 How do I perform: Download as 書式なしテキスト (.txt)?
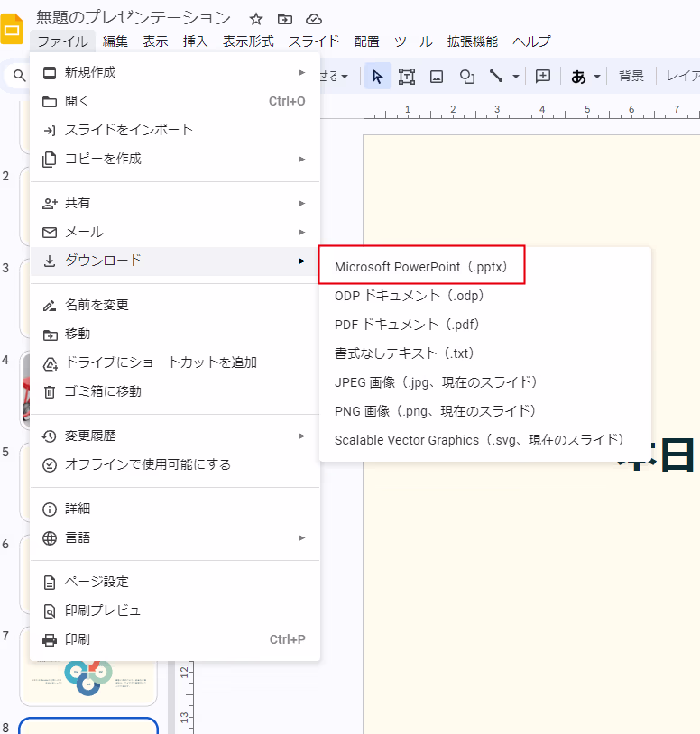485,353
